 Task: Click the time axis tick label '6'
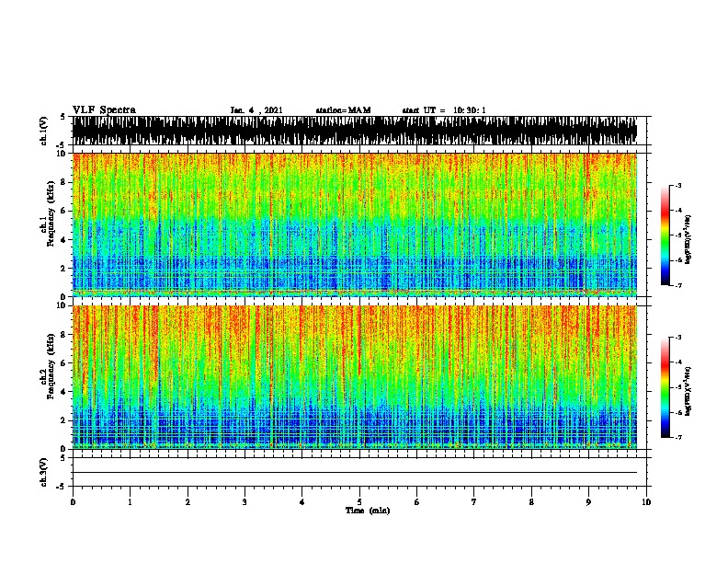417,502
